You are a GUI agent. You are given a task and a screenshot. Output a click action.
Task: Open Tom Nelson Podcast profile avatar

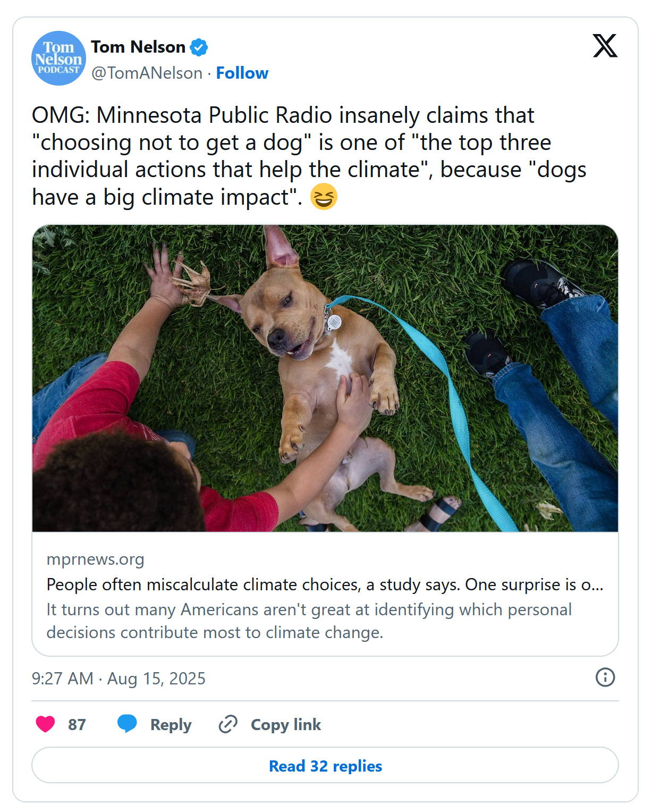(58, 58)
